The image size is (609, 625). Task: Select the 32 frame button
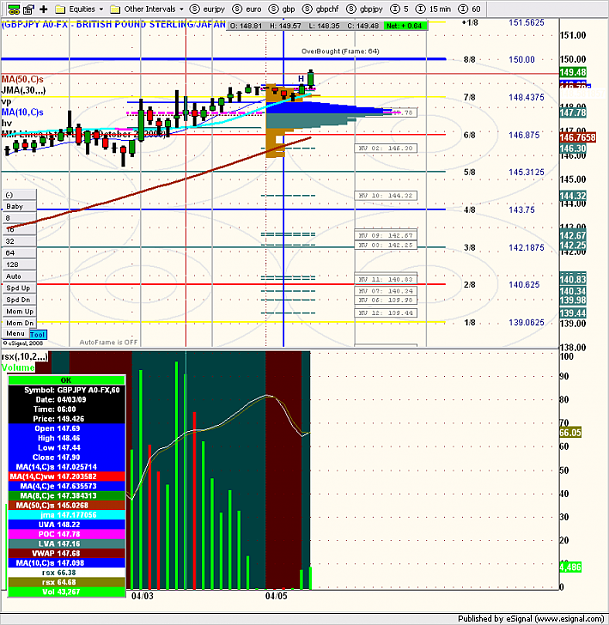coord(20,241)
